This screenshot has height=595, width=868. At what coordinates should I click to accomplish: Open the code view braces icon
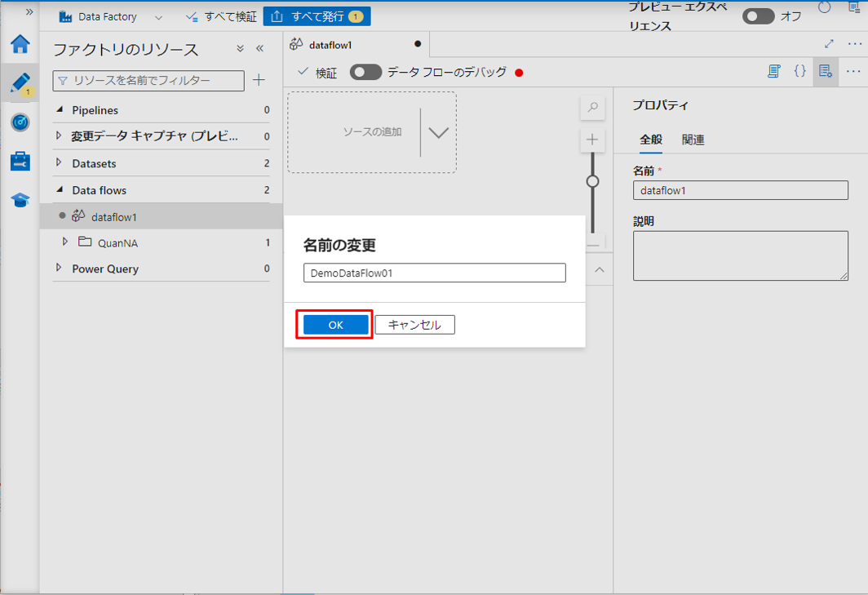[x=799, y=72]
